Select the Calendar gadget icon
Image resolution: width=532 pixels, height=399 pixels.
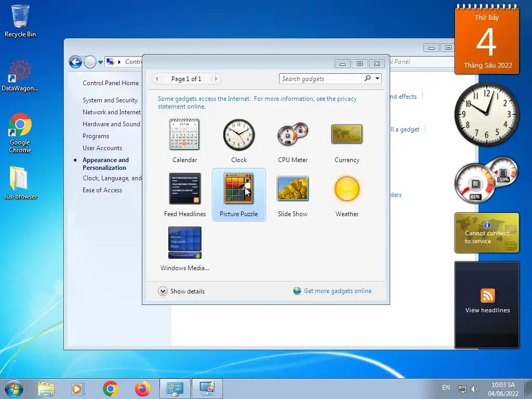pos(184,135)
